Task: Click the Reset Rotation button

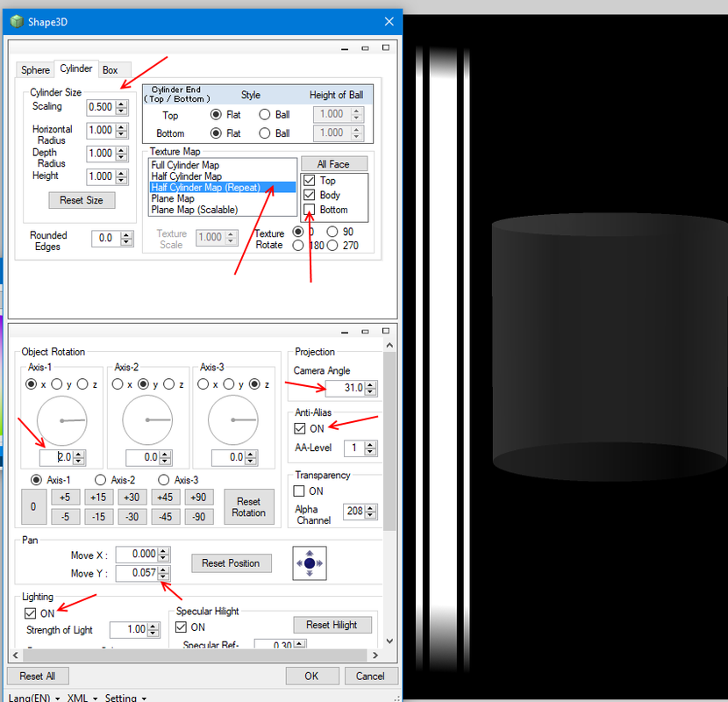Action: (x=249, y=507)
